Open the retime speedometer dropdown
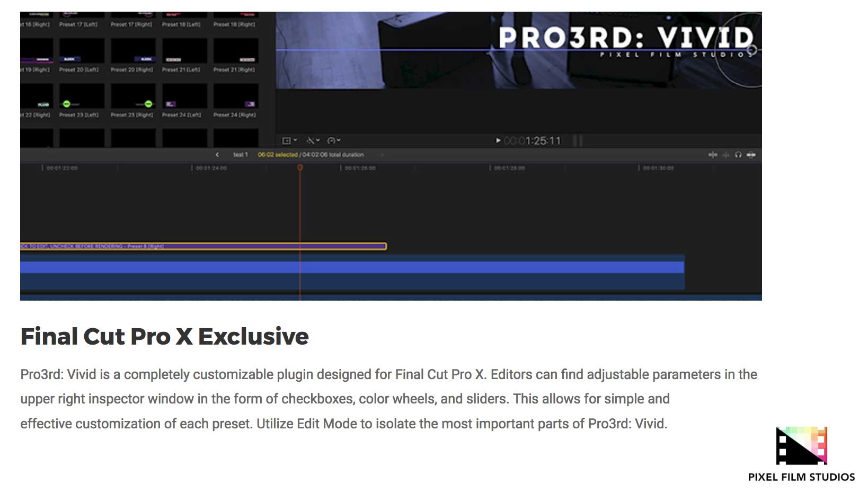This screenshot has width=868, height=492. tap(334, 140)
